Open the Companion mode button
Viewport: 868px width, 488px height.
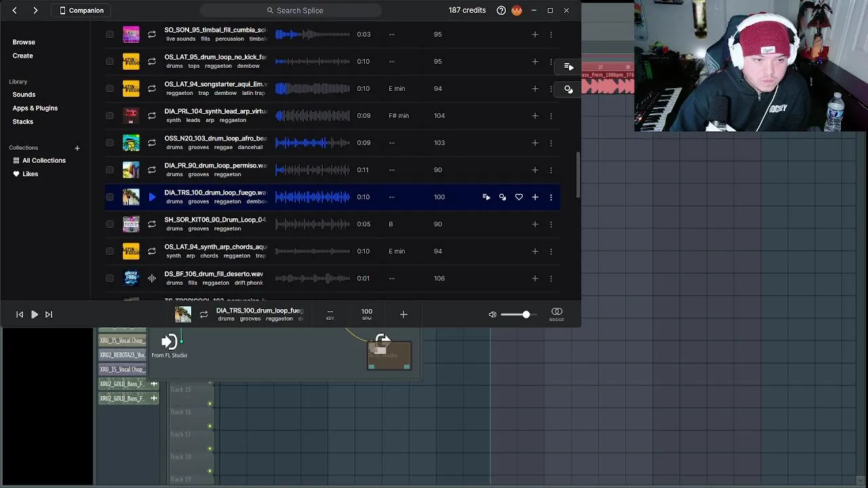(81, 10)
